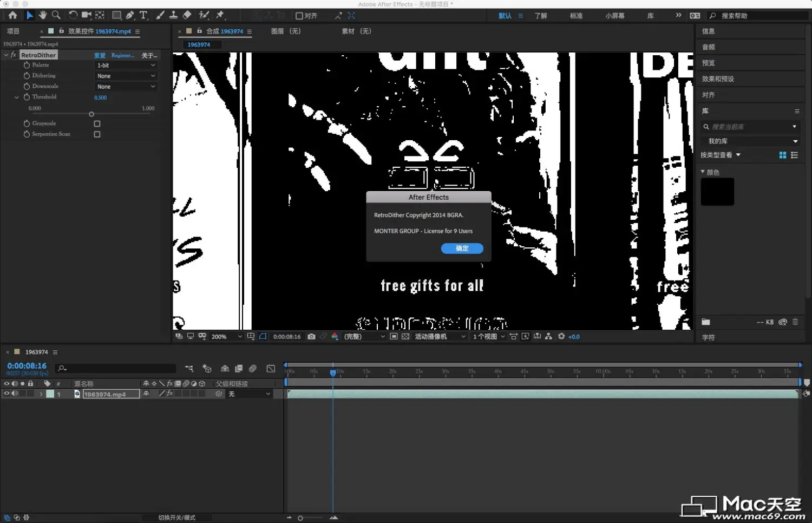
Task: Take a snapshot with the camera icon
Action: (311, 337)
